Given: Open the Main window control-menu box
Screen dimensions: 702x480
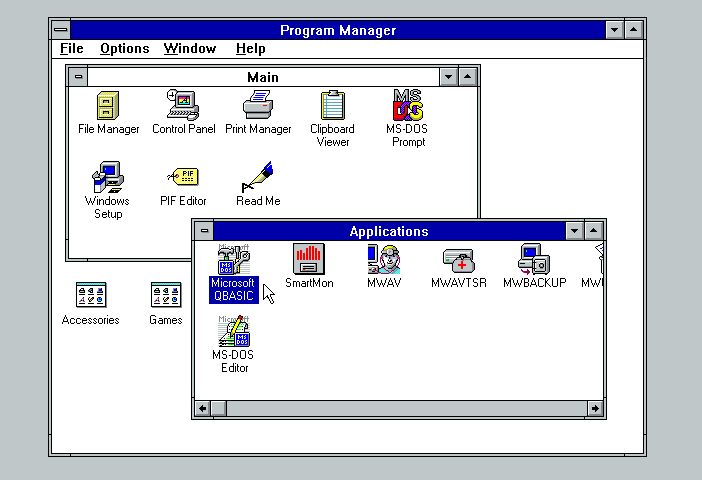Looking at the screenshot, I should click(x=78, y=77).
